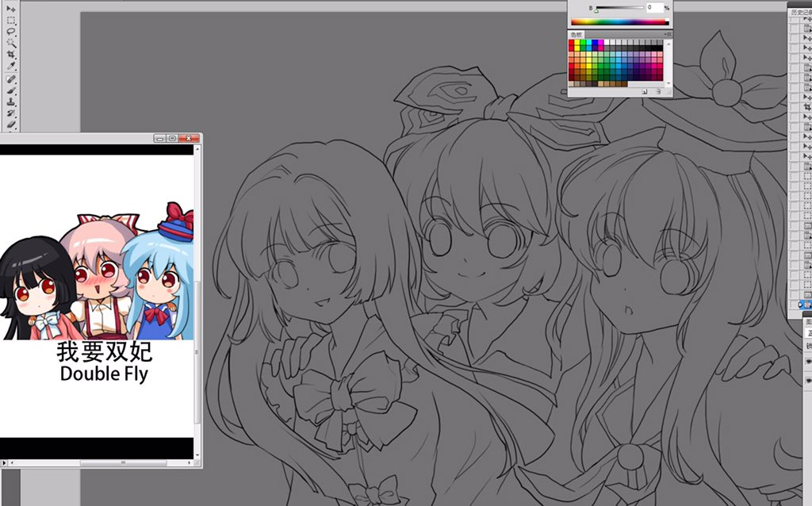Open the Swatches panel options menu
The image size is (812, 506).
(x=668, y=35)
